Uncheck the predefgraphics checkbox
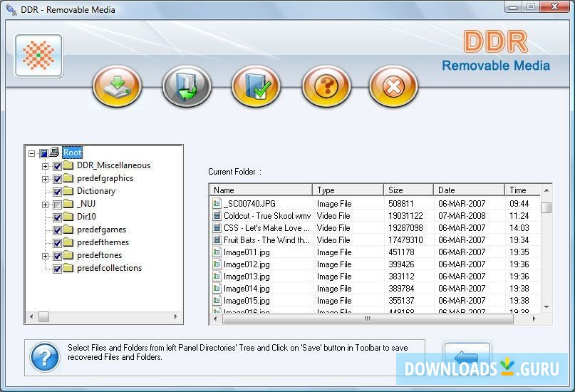This screenshot has height=392, width=575. pos(57,179)
